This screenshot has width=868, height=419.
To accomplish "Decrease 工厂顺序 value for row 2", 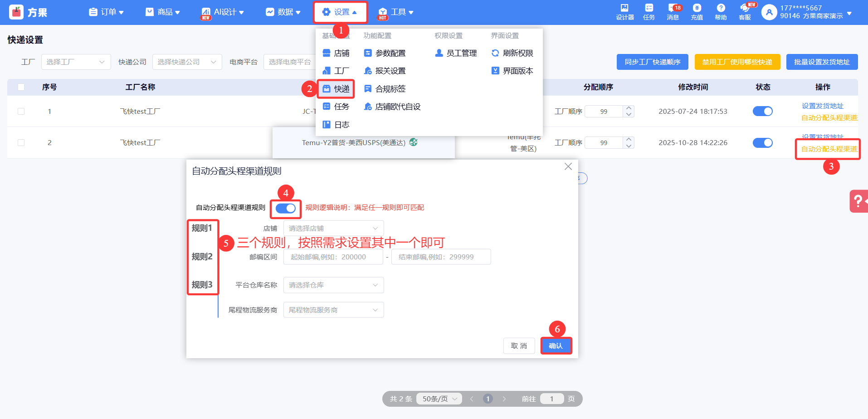I will pos(629,146).
